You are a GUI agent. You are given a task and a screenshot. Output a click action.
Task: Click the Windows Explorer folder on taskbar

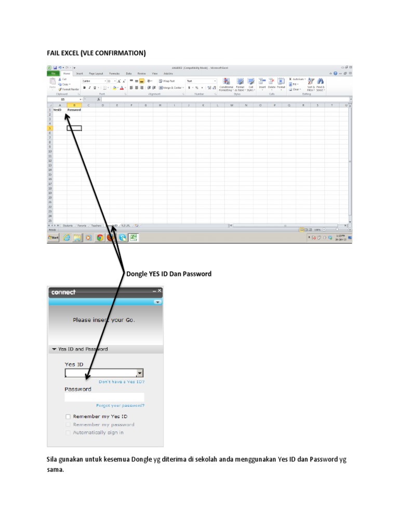pos(77,237)
